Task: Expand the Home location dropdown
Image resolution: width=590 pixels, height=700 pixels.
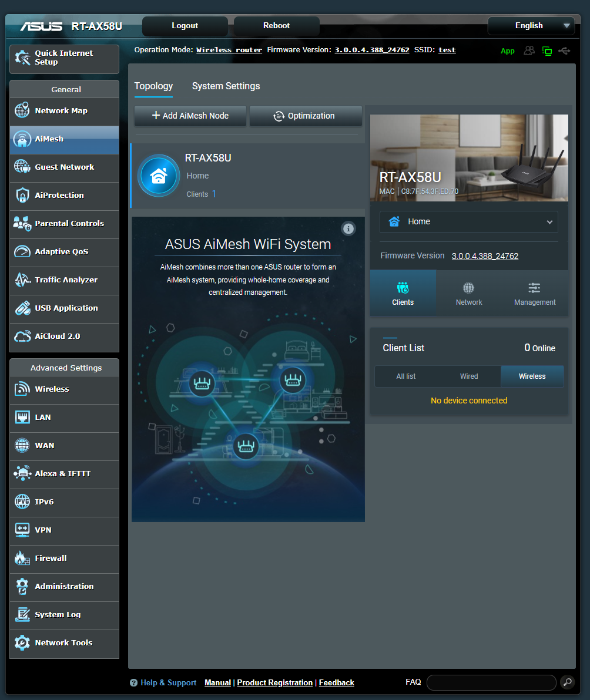Action: [x=468, y=221]
